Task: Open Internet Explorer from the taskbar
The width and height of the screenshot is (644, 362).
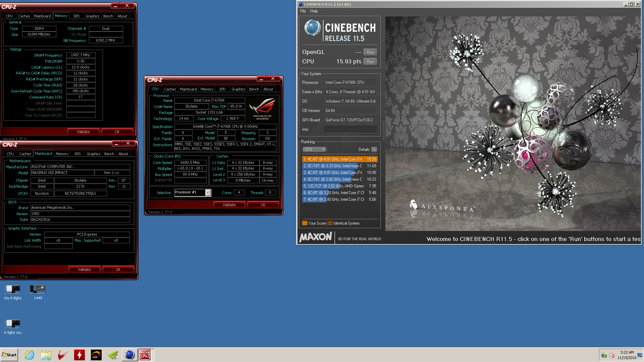Action: tap(30, 355)
